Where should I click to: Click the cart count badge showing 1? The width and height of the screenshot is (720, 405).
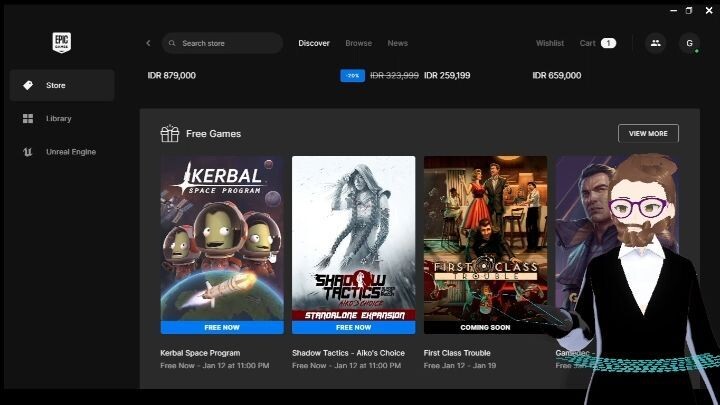pyautogui.click(x=608, y=43)
